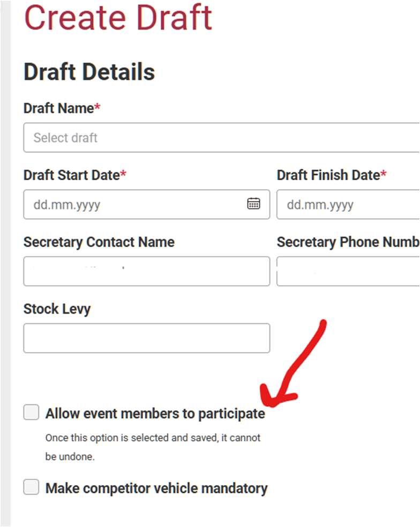Focus the Draft Finish Date field
Screen dimensions: 420x527
tap(347, 204)
